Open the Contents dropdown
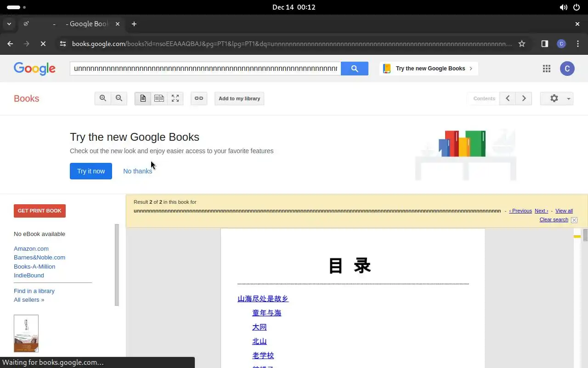Image resolution: width=588 pixels, height=368 pixels. tap(484, 98)
